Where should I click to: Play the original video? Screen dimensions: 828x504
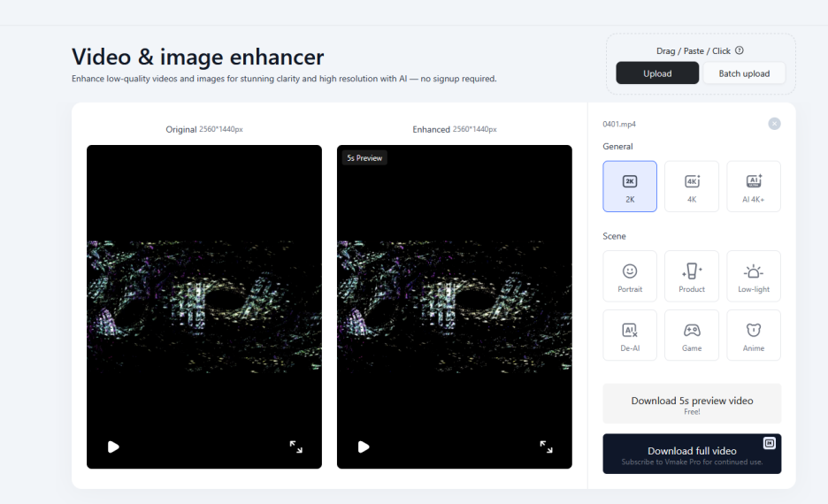(113, 447)
